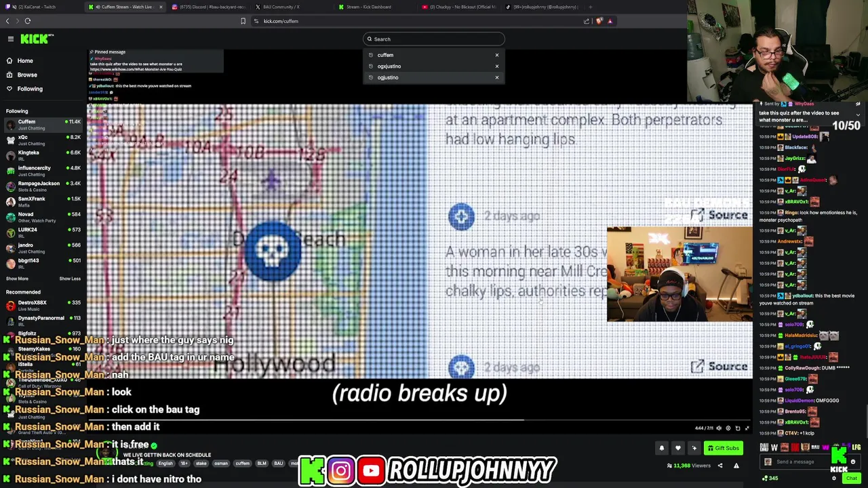868x488 pixels.
Task: Open DynastyParanormal recommended channel
Action: tap(43, 321)
